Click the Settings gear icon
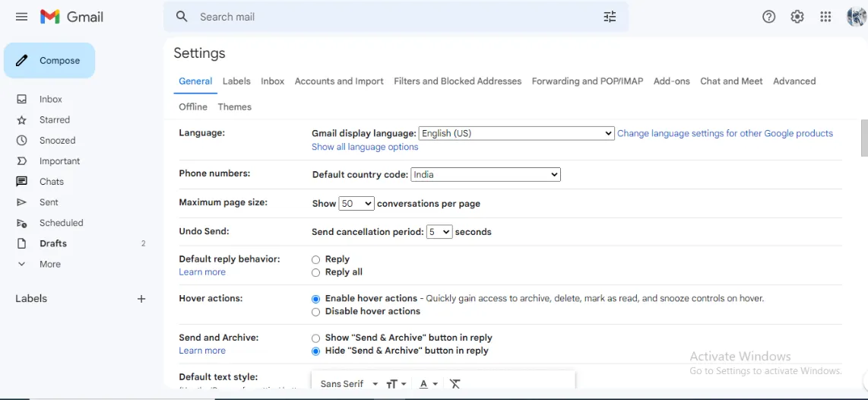Image resolution: width=868 pixels, height=400 pixels. [x=797, y=17]
